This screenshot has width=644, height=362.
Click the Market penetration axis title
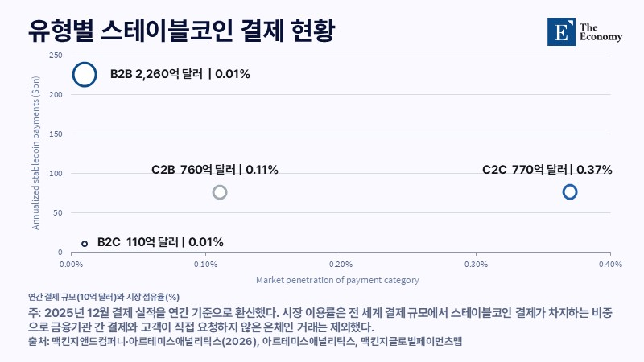(x=337, y=280)
